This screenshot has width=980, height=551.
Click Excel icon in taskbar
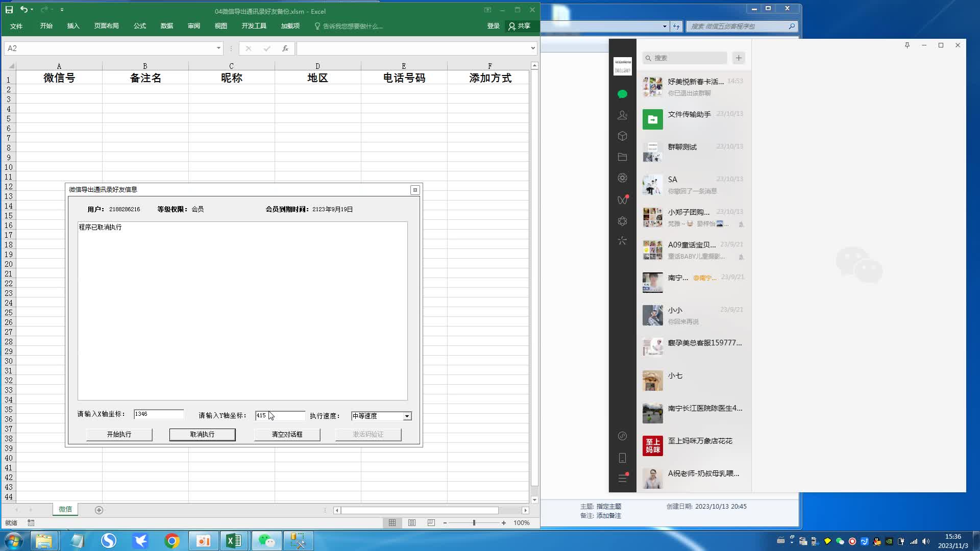point(234,541)
